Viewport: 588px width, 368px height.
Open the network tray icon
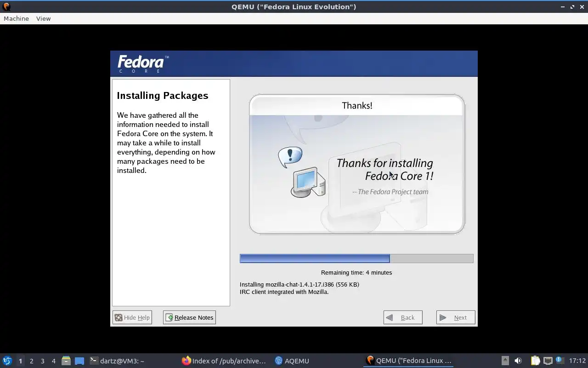pyautogui.click(x=548, y=361)
